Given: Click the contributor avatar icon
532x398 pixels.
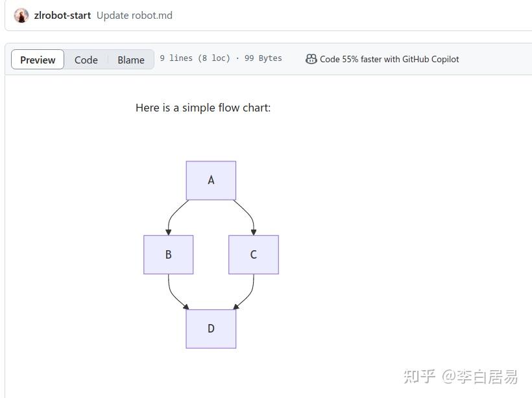Looking at the screenshot, I should [x=21, y=15].
